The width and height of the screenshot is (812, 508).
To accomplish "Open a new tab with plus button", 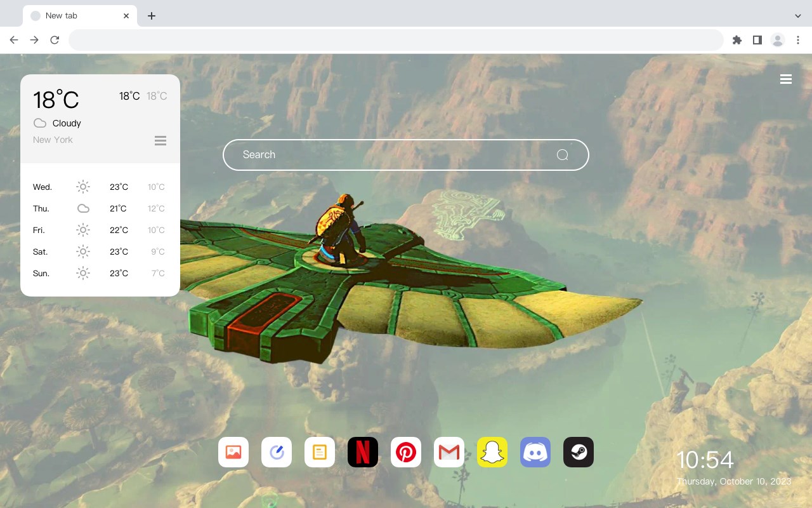I will [152, 16].
